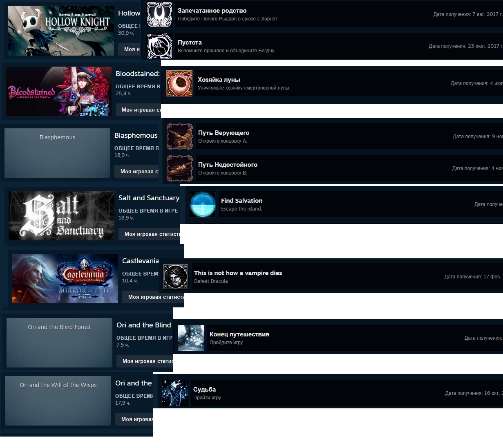Click 'Пройдите игру' description text
This screenshot has height=448, width=503.
[226, 343]
